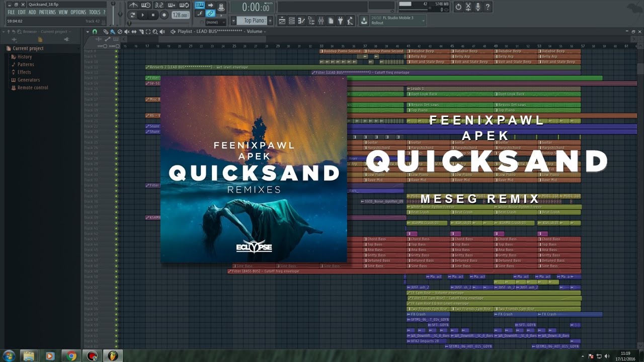Open the Playlist options menu arrow
The height and width of the screenshot is (362, 644).
87,32
